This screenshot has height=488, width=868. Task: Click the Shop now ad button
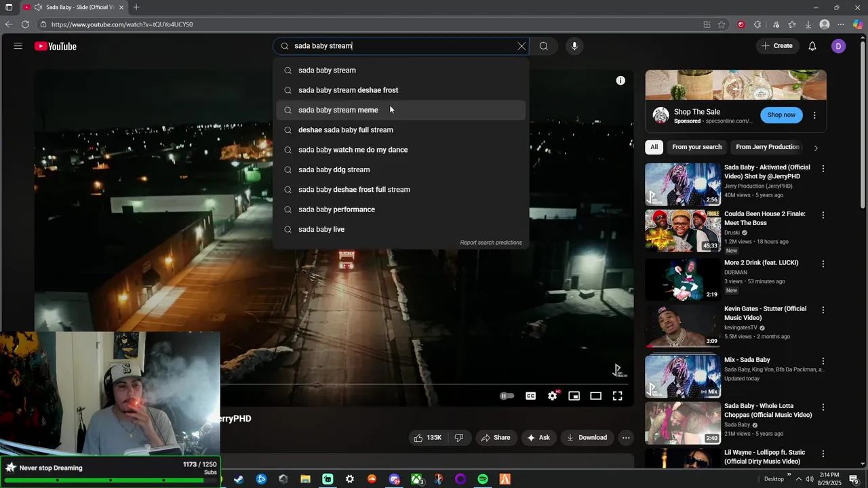point(781,115)
